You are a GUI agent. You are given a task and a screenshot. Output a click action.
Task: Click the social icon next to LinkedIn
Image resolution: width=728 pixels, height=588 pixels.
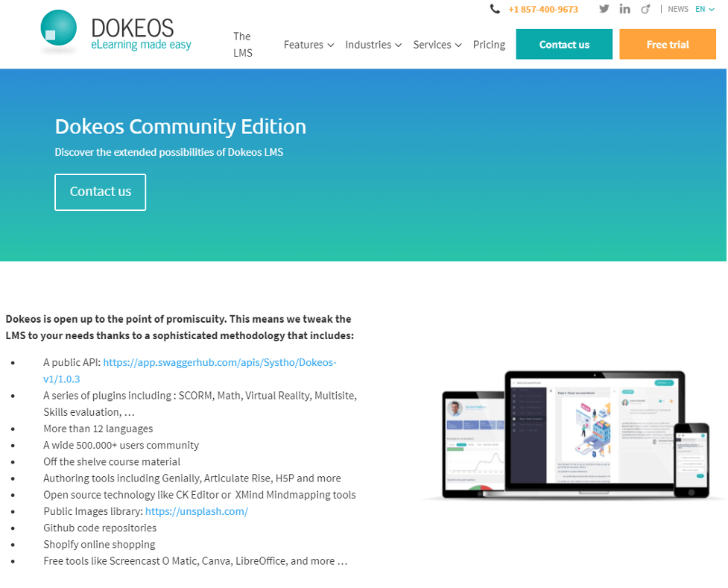pyautogui.click(x=645, y=9)
